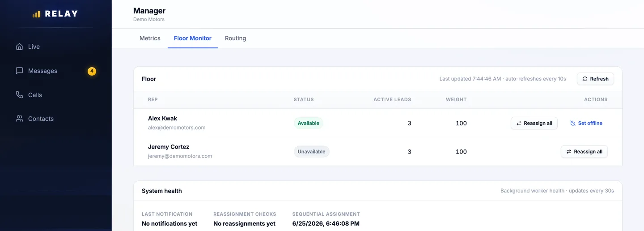Click Background worker health updates text
644x231 pixels.
pyautogui.click(x=557, y=191)
